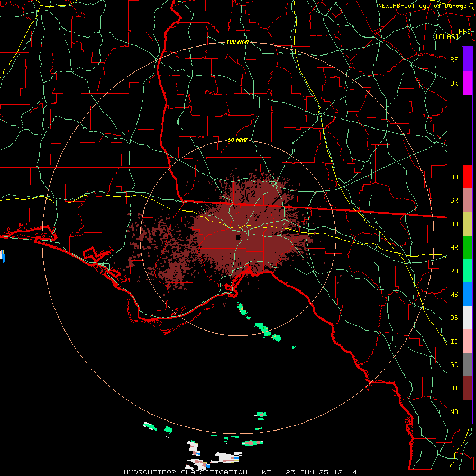
Task: Click the red HA legend color swatch
Action: (x=467, y=177)
